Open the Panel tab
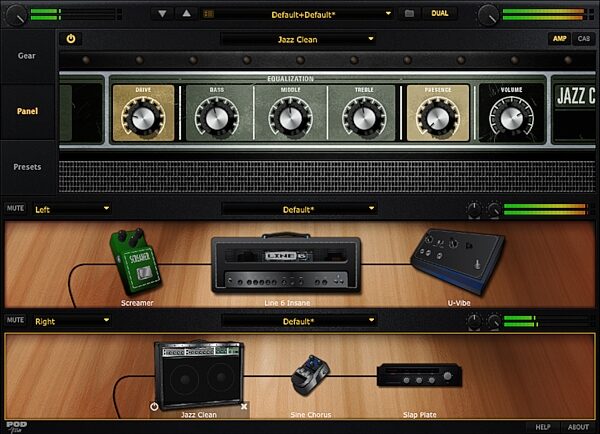This screenshot has width=600, height=434. (x=27, y=111)
